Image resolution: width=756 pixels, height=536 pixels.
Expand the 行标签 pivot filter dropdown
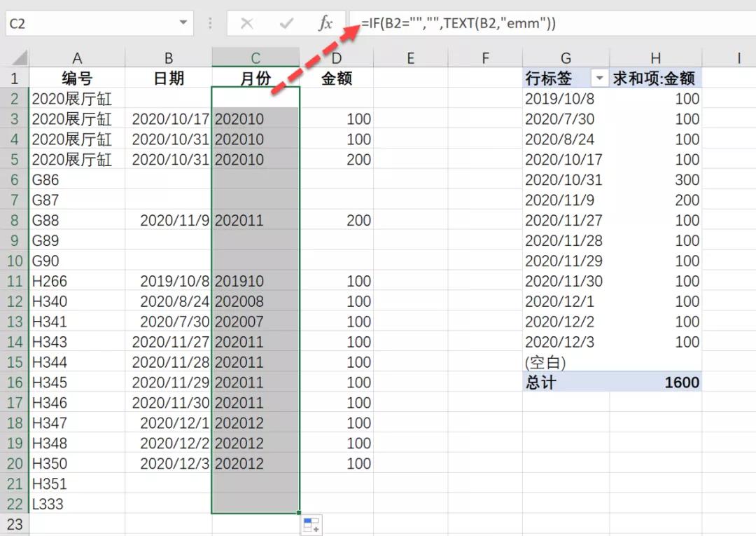click(600, 78)
